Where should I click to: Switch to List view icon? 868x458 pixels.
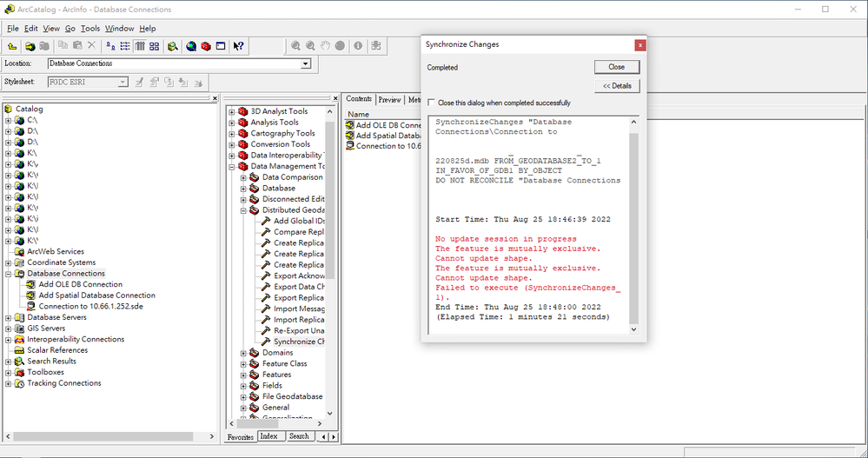point(125,46)
